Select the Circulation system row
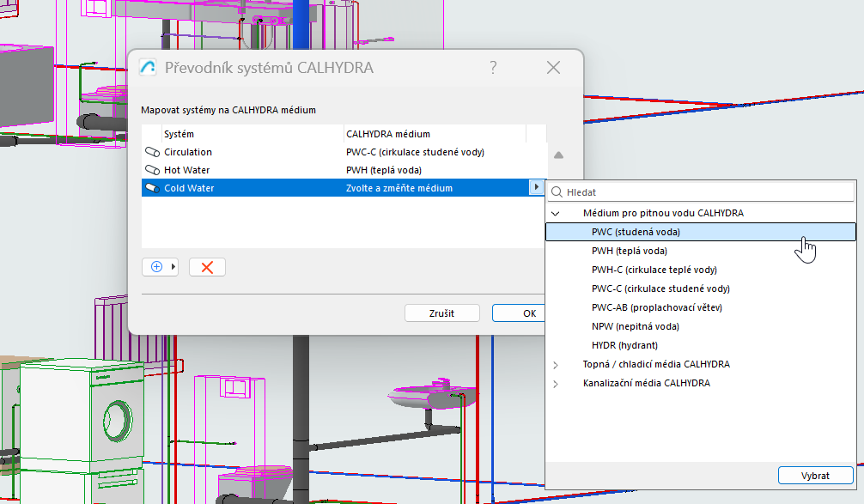The height and width of the screenshot is (504, 864). (344, 152)
